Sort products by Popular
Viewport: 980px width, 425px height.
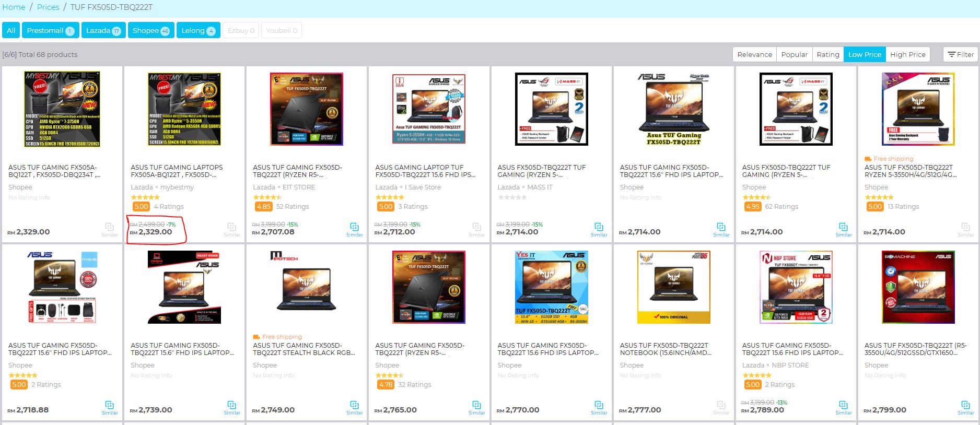(794, 54)
